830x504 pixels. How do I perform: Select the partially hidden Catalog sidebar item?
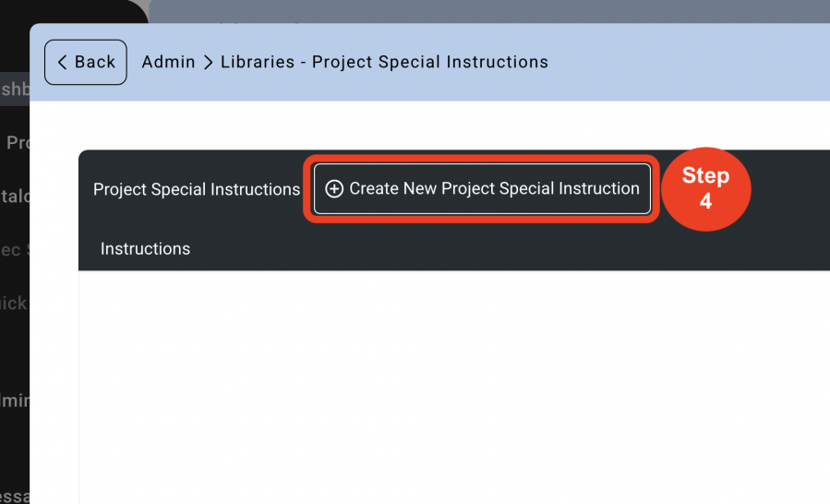tap(15, 197)
